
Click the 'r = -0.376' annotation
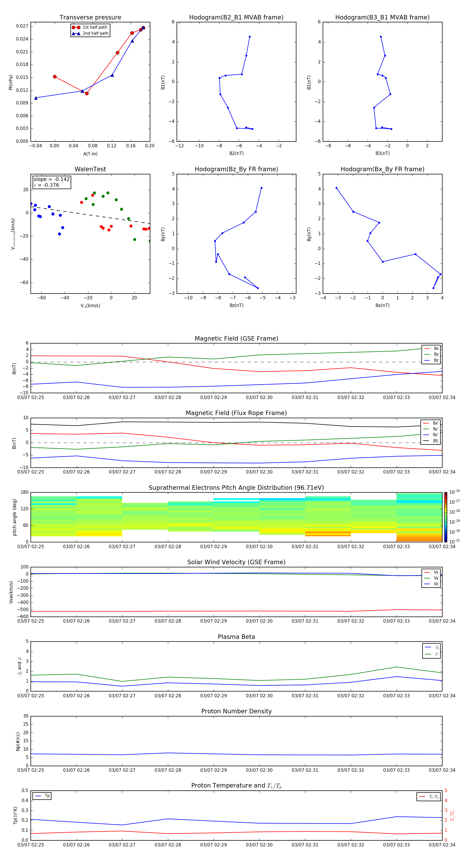pyautogui.click(x=47, y=185)
